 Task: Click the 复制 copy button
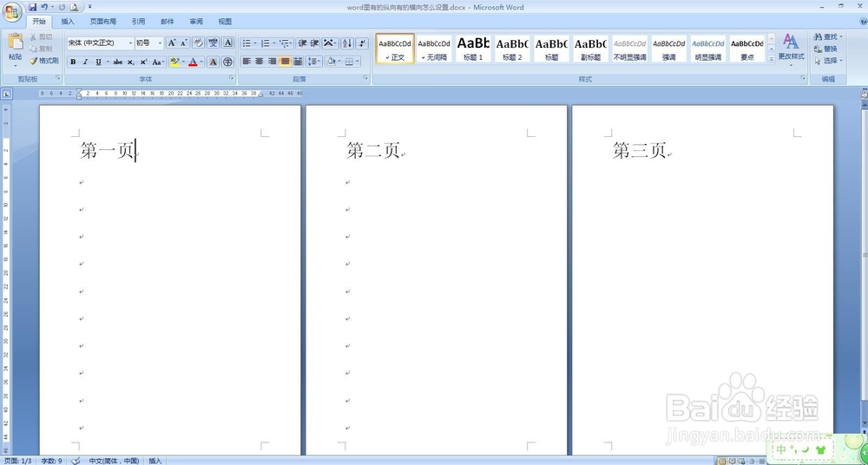(x=42, y=49)
